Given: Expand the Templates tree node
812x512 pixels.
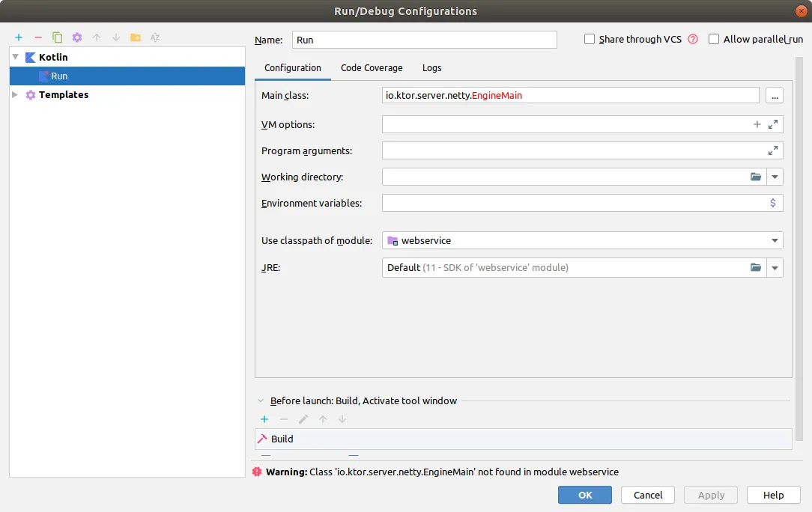Looking at the screenshot, I should (x=16, y=95).
